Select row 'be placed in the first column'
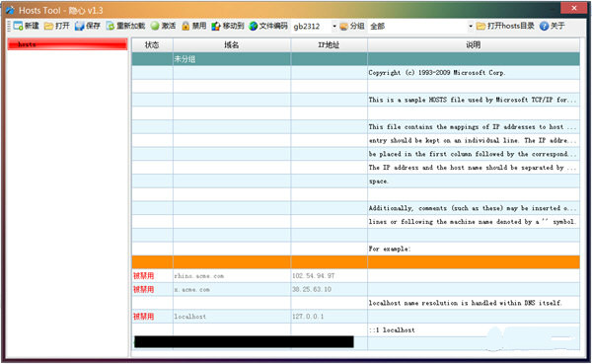The width and height of the screenshot is (592, 364). tap(355, 154)
